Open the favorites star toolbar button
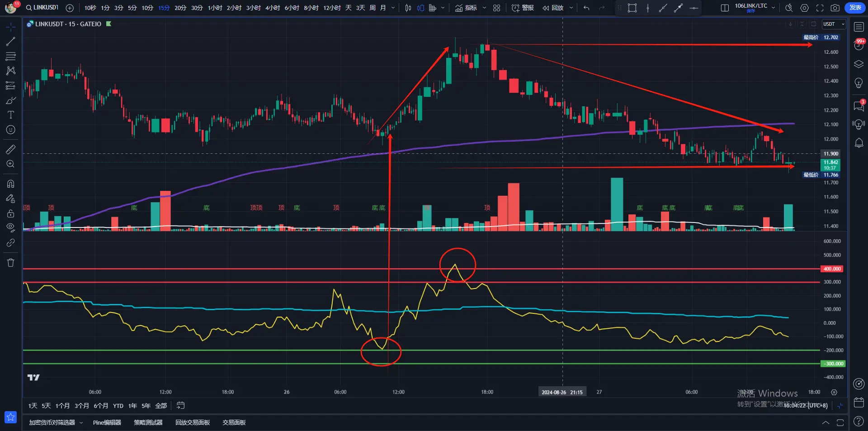Image resolution: width=868 pixels, height=431 pixels. (x=10, y=417)
